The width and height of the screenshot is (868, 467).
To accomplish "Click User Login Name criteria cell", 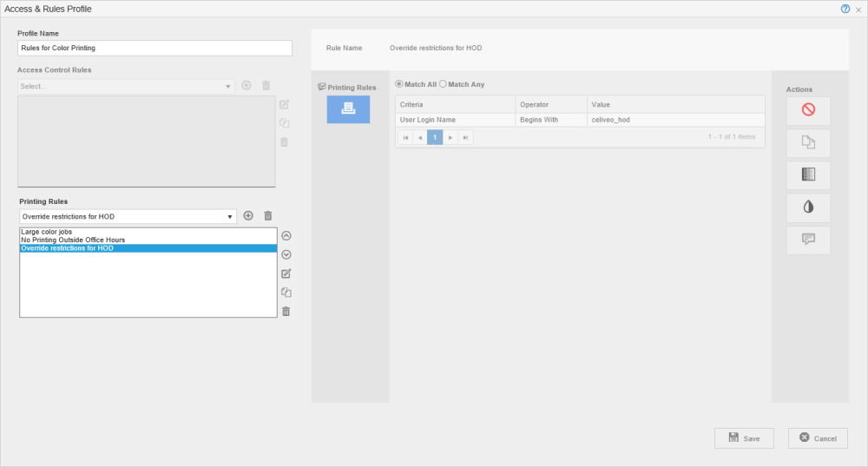I will [x=455, y=120].
